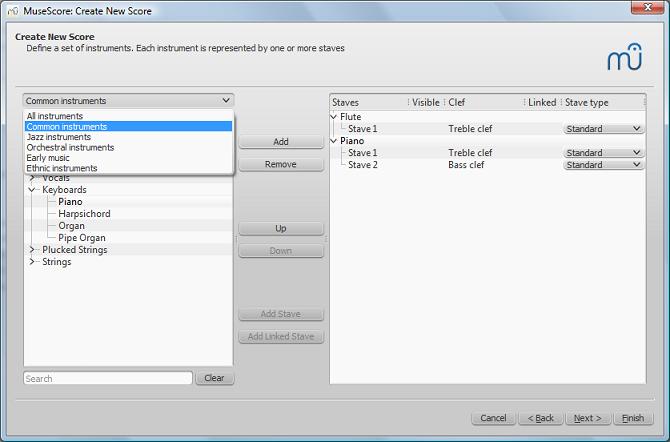Collapse the Flute staves entry
The width and height of the screenshot is (670, 442).
[x=334, y=117]
